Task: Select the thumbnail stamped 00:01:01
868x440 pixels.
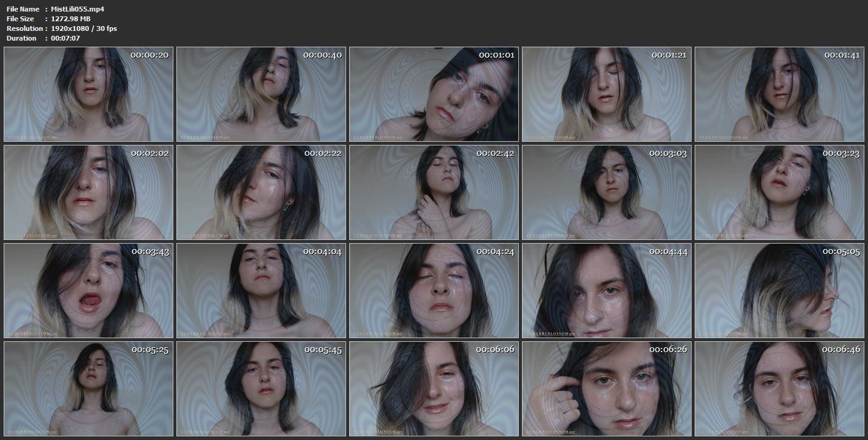Action: point(434,95)
